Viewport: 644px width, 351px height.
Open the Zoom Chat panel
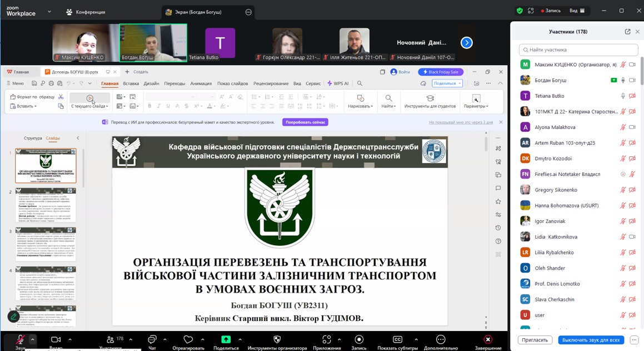point(152,339)
